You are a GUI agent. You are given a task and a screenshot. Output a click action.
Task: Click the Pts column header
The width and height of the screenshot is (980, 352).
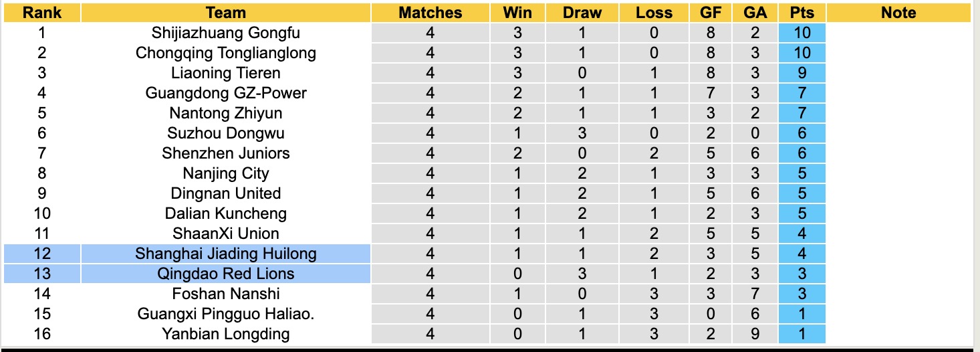pos(802,13)
